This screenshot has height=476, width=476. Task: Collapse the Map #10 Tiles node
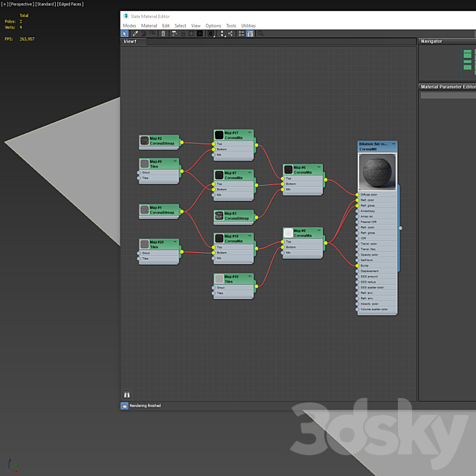pos(250,276)
